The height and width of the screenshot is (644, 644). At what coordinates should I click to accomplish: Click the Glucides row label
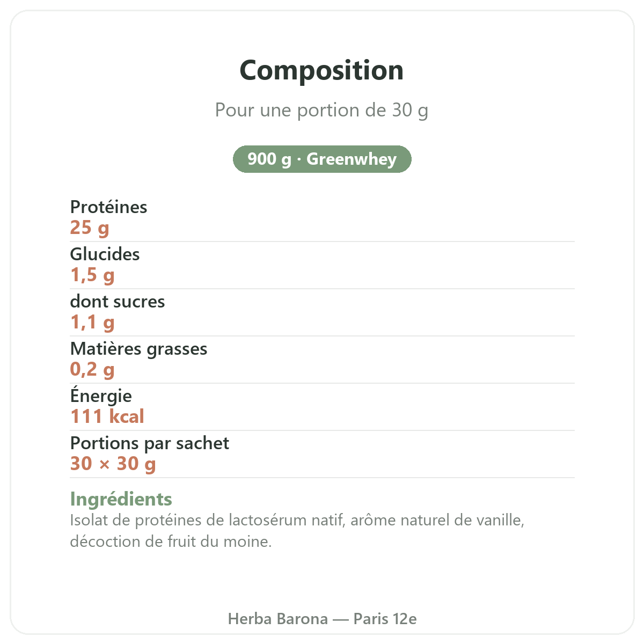(105, 254)
